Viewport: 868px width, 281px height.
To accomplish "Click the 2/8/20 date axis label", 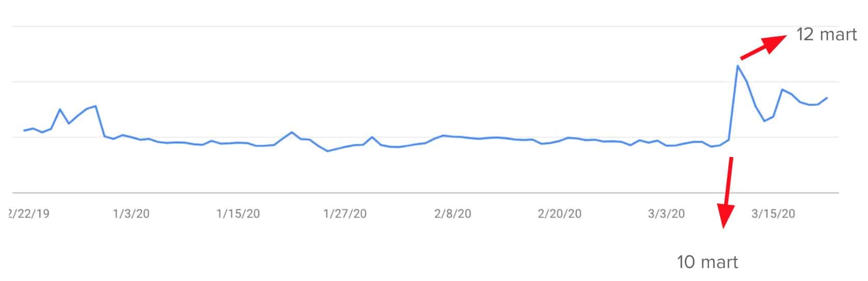I will pyautogui.click(x=452, y=213).
